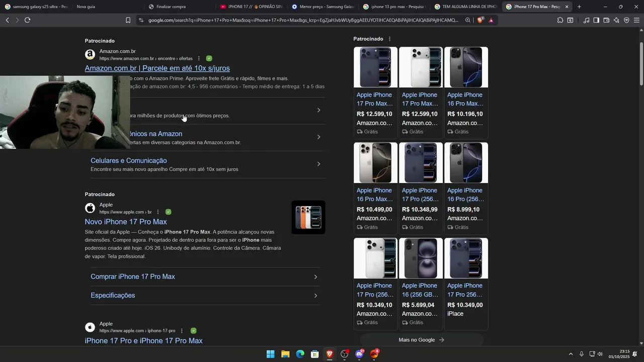Expand Celulares e Comunicação chevron arrow

point(318,164)
